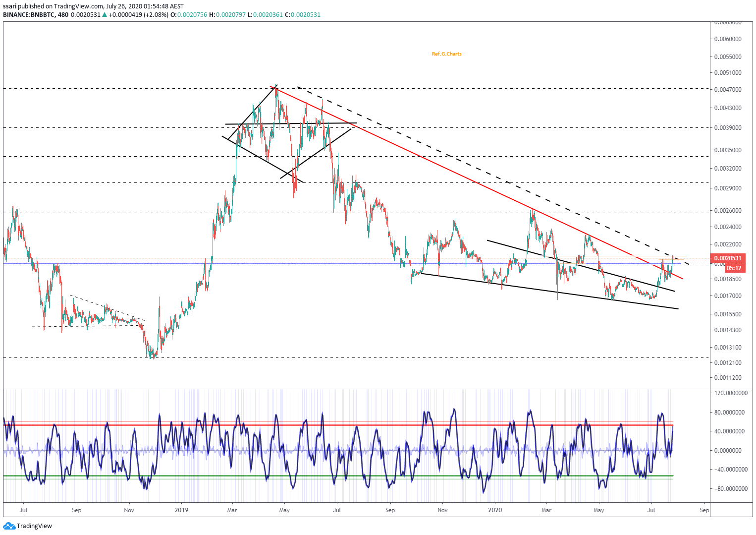Click the 0.0017000 price axis label

pos(728,296)
